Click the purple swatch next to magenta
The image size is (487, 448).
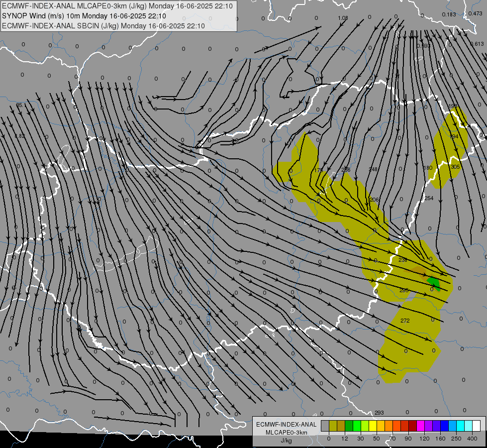tap(429, 426)
